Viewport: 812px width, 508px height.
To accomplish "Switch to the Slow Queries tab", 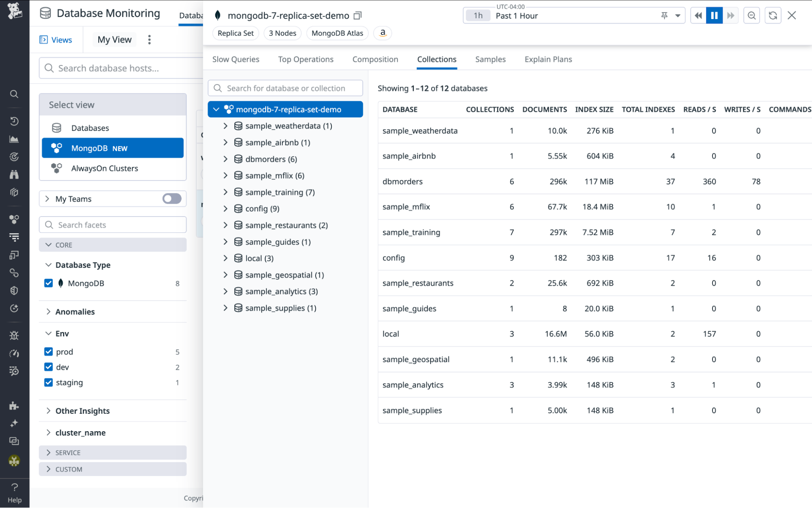I will click(x=236, y=59).
